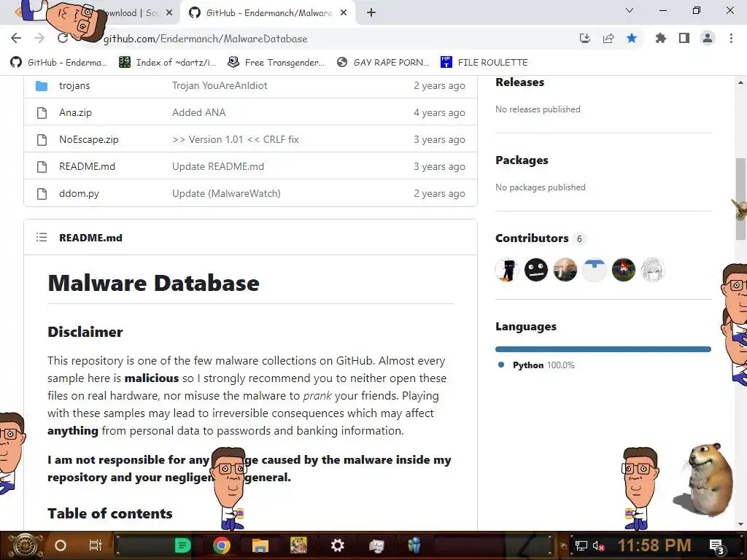Open the trojans folder
The image size is (747, 560).
74,86
